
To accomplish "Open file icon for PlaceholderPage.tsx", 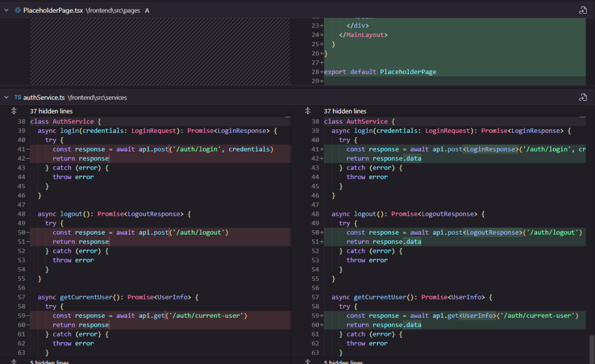I will click(x=583, y=10).
